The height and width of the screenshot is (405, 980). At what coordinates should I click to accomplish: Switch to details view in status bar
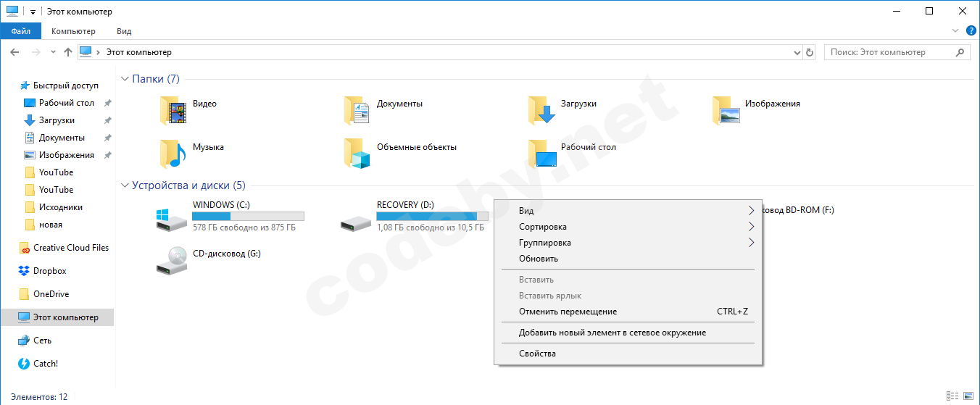coord(951,396)
